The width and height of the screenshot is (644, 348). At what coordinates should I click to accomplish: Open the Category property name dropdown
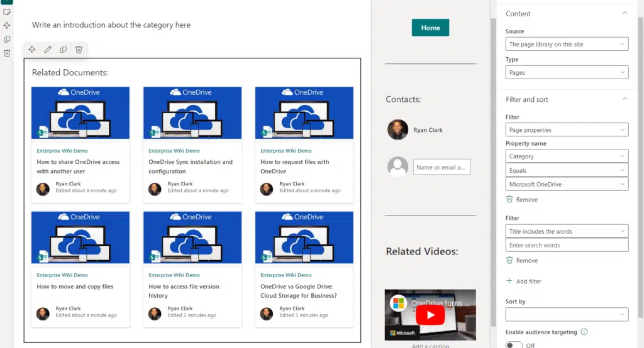click(567, 156)
